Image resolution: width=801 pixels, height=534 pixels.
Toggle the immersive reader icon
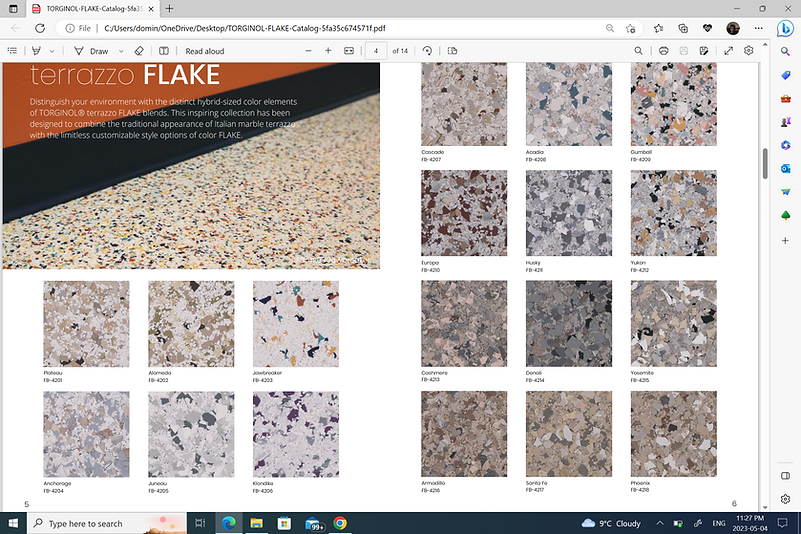pyautogui.click(x=163, y=51)
